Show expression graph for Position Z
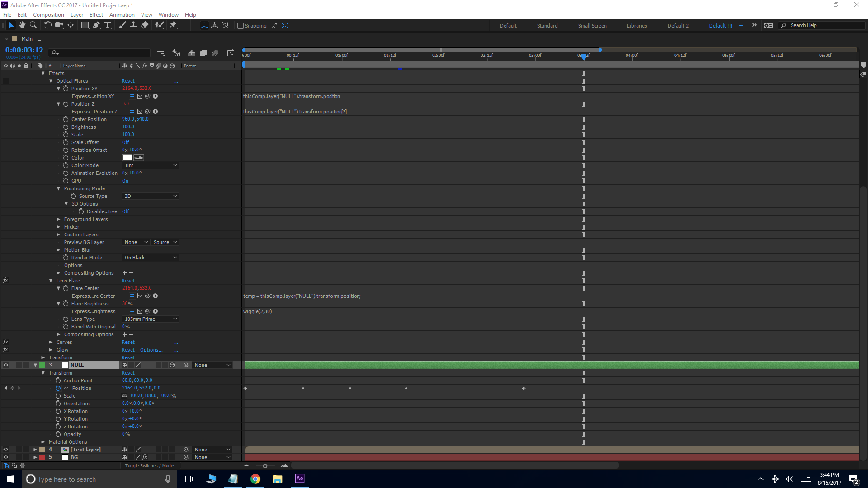This screenshot has height=488, width=868. pyautogui.click(x=140, y=112)
